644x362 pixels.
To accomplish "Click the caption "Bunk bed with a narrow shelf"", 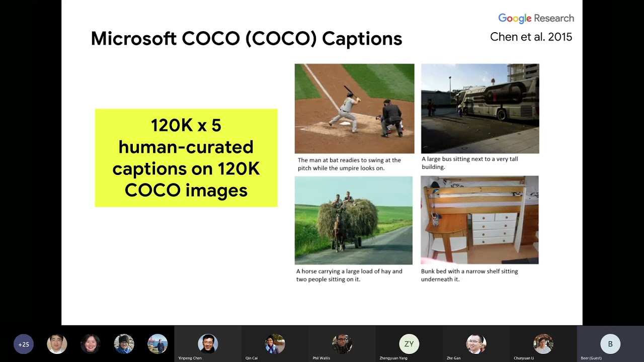I will pos(469,275).
